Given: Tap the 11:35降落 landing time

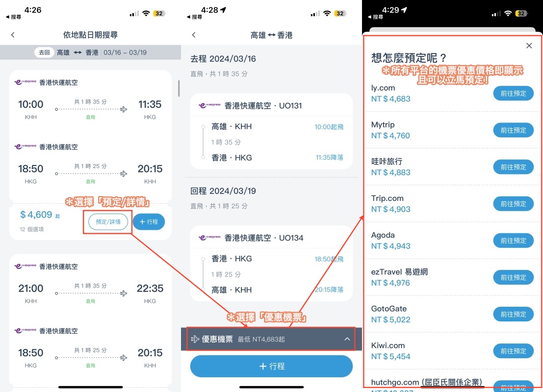Looking at the screenshot, I should pos(329,157).
